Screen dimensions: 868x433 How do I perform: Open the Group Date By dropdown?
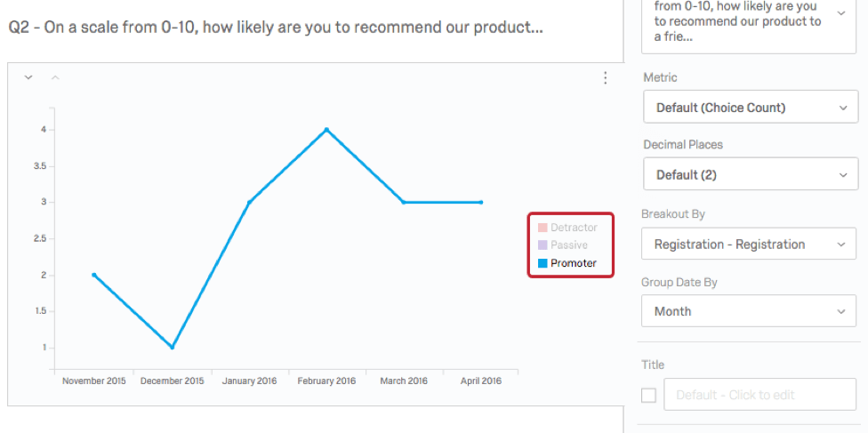point(750,312)
